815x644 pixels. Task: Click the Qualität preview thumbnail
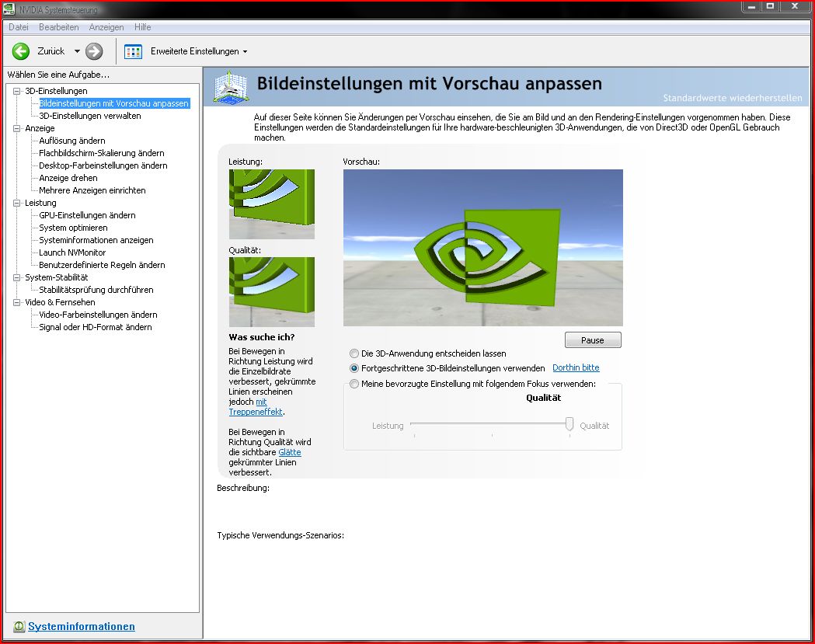(272, 291)
